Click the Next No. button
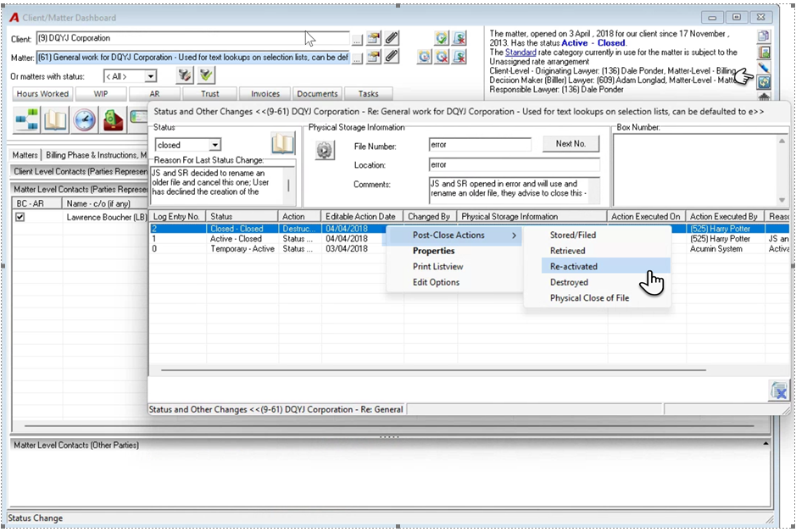This screenshot has height=532, width=796. pyautogui.click(x=571, y=144)
